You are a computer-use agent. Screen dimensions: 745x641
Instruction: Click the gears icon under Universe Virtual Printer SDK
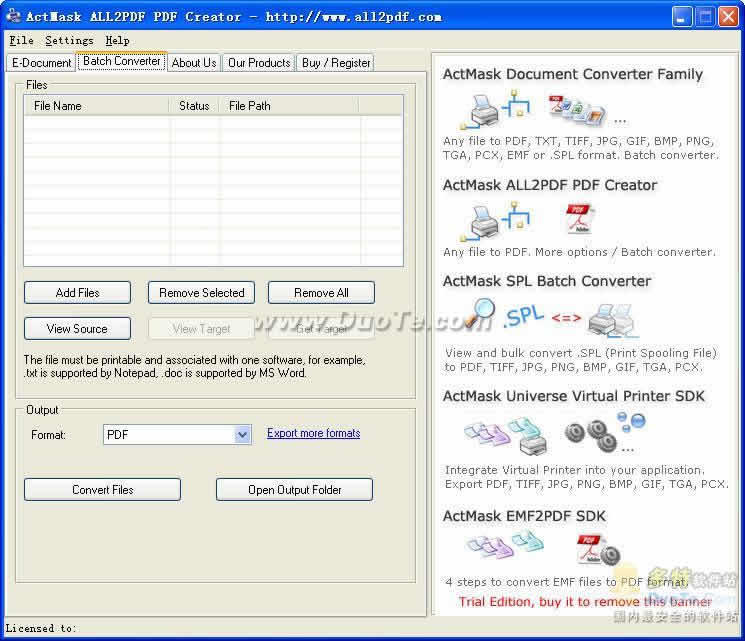pyautogui.click(x=590, y=433)
